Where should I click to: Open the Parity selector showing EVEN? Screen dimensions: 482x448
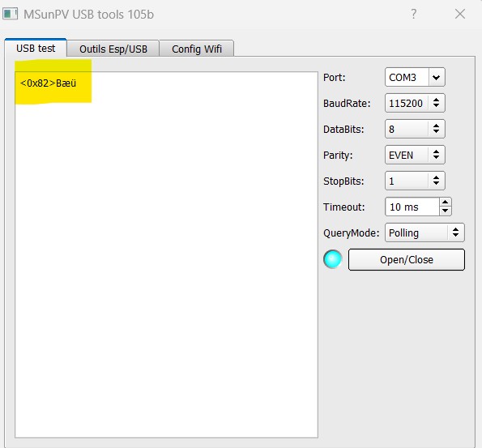[x=415, y=155]
